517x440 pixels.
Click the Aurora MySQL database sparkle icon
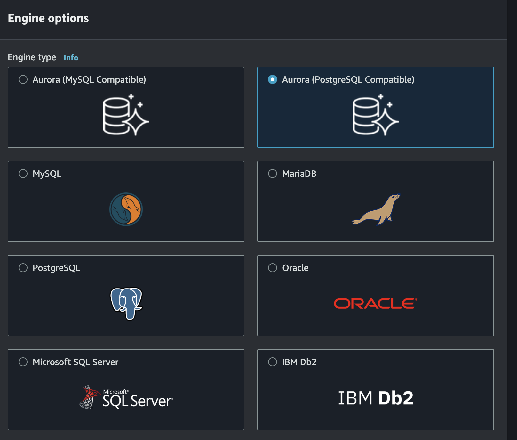click(126, 114)
